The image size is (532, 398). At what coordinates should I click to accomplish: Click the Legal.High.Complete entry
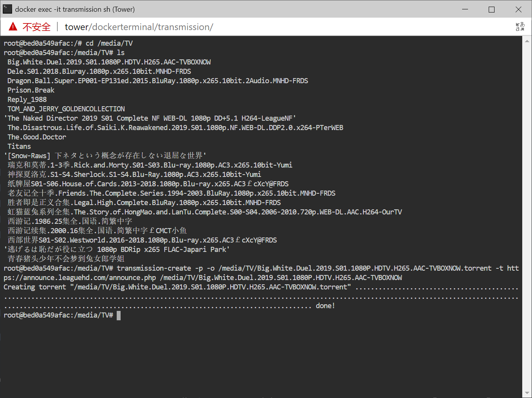point(144,203)
